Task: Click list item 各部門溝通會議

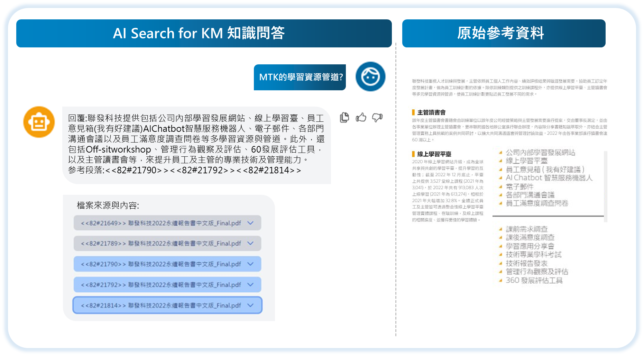Action: 530,195
